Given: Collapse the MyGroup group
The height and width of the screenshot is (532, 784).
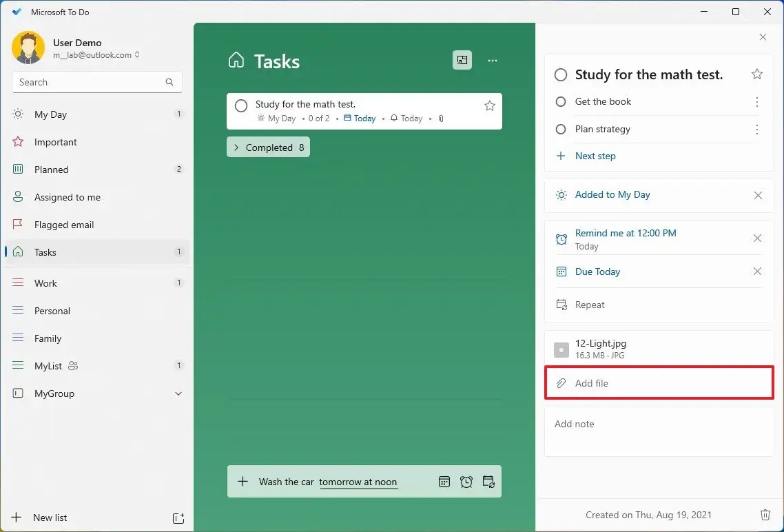Looking at the screenshot, I should pyautogui.click(x=178, y=393).
